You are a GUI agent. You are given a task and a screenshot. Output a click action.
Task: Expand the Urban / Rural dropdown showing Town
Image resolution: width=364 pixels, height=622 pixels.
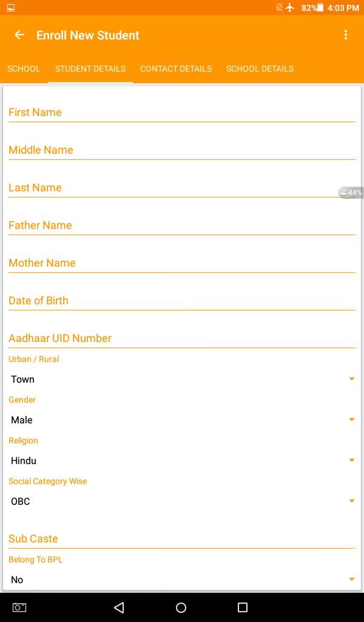tap(181, 379)
